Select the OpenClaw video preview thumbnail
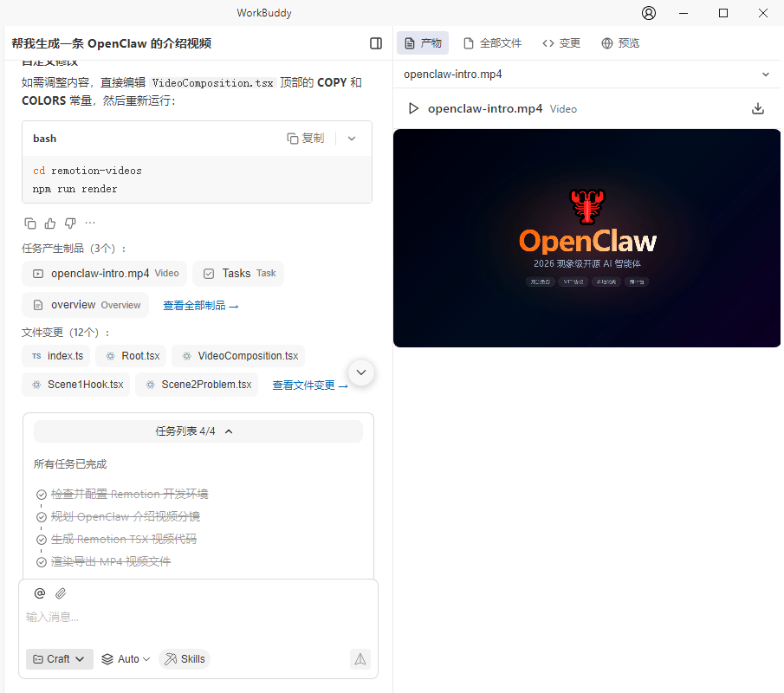The image size is (784, 693). 586,238
